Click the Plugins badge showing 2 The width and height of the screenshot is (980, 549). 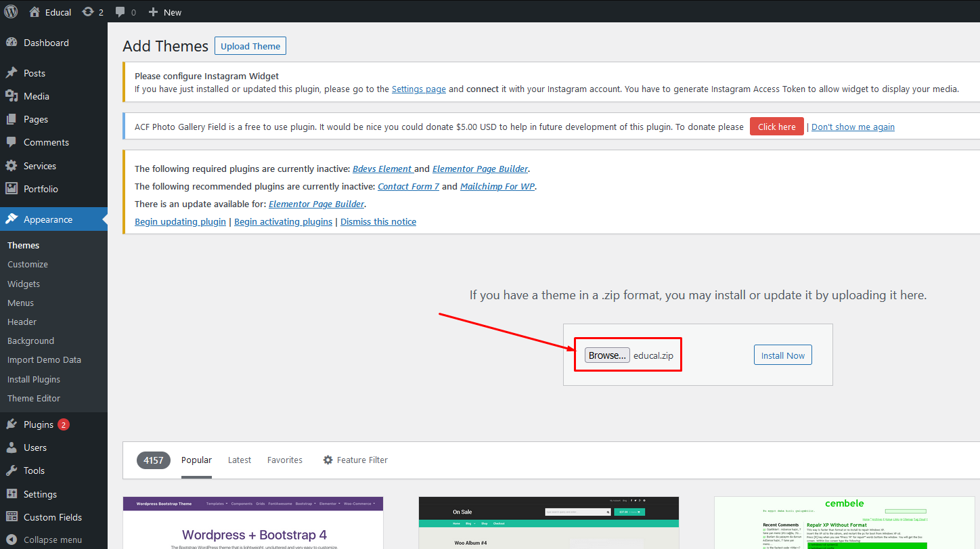pyautogui.click(x=64, y=424)
